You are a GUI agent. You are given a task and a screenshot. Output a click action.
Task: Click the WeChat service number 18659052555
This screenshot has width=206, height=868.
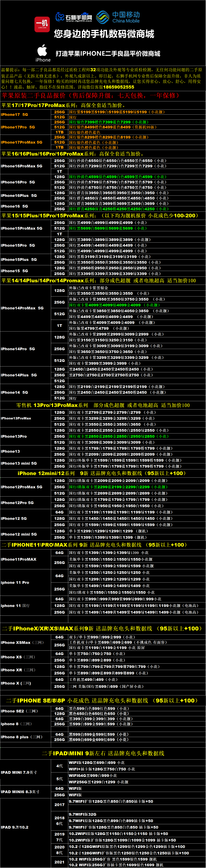pyautogui.click(x=118, y=87)
